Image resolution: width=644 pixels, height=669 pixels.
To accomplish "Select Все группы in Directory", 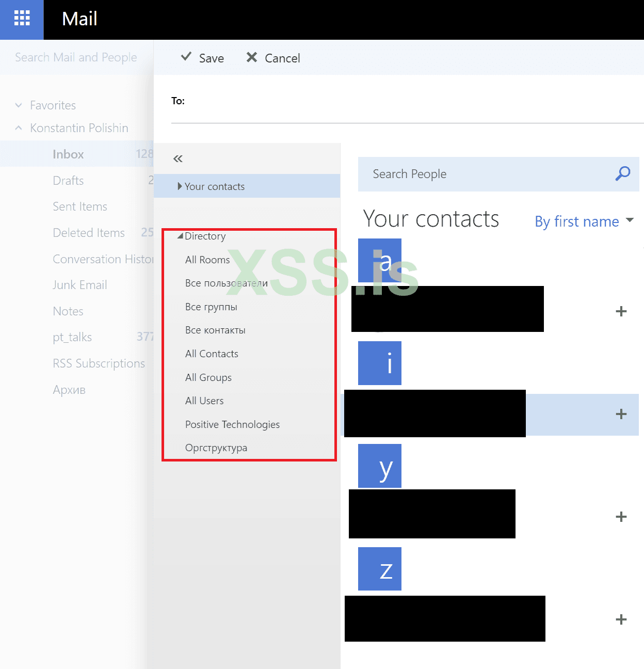I will tap(211, 307).
